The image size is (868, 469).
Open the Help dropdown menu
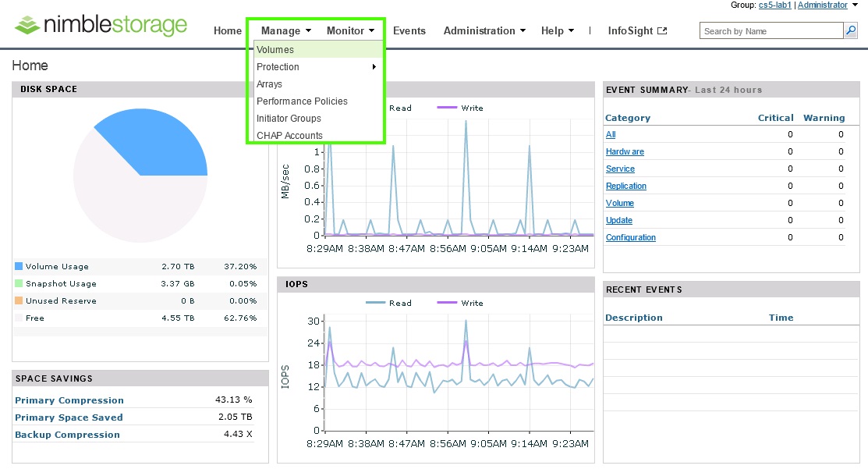[x=557, y=30]
